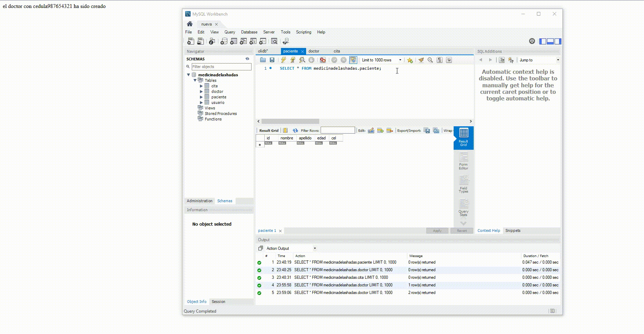The image size is (644, 334).
Task: Expand the doctor table in the schema tree
Action: tap(202, 91)
